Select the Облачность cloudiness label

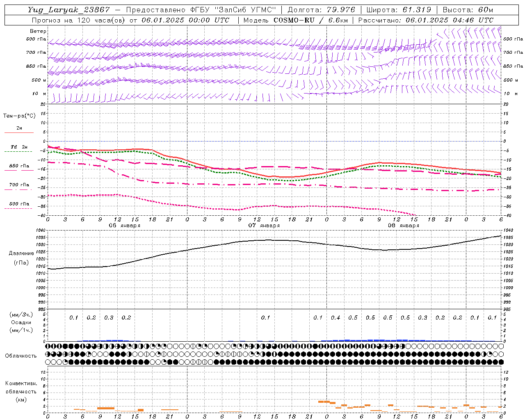coord(21,356)
